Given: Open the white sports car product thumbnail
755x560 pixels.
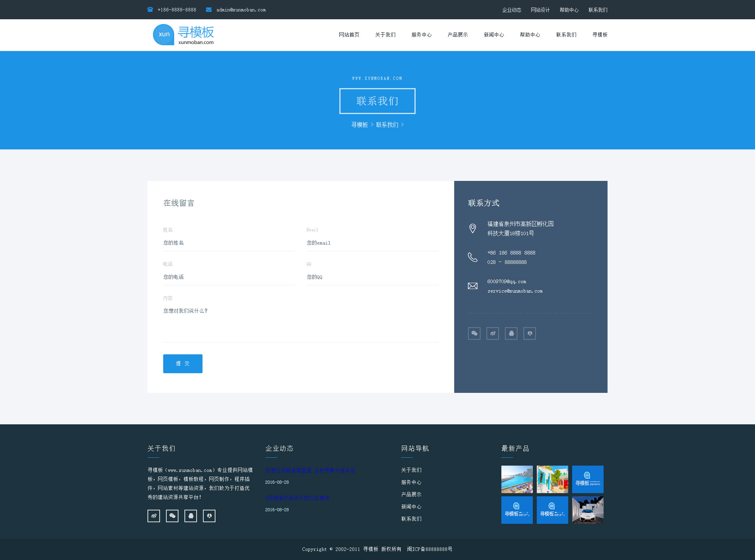Looking at the screenshot, I should 588,510.
